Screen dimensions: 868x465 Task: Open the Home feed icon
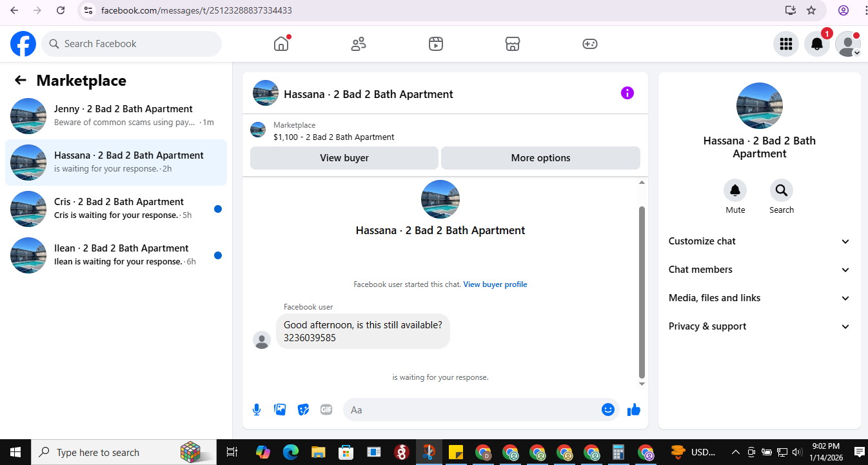[281, 44]
